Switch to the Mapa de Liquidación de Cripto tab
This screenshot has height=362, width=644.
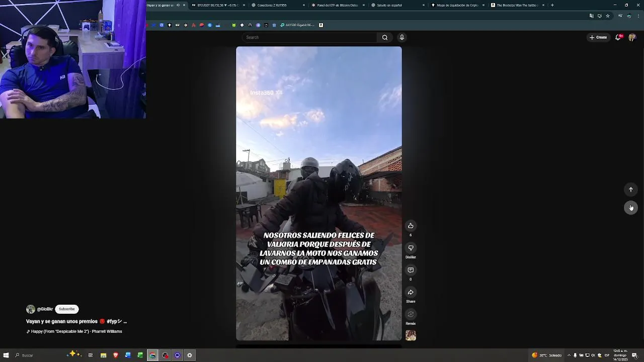pos(457,5)
